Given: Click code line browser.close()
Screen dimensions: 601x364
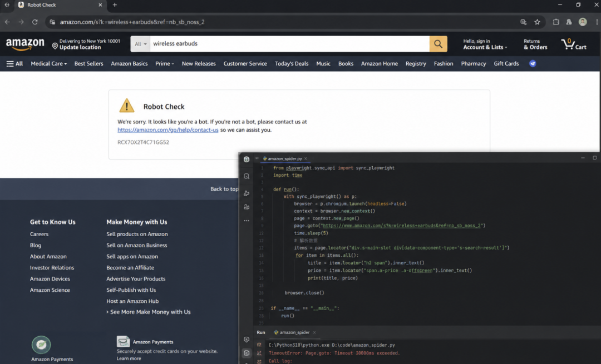Looking at the screenshot, I should pyautogui.click(x=304, y=293).
